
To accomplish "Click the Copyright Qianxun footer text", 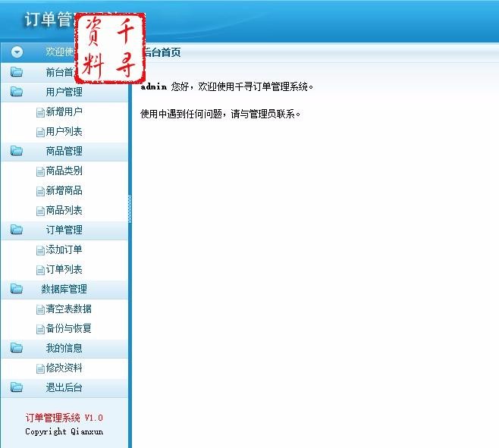I will pyautogui.click(x=64, y=432).
